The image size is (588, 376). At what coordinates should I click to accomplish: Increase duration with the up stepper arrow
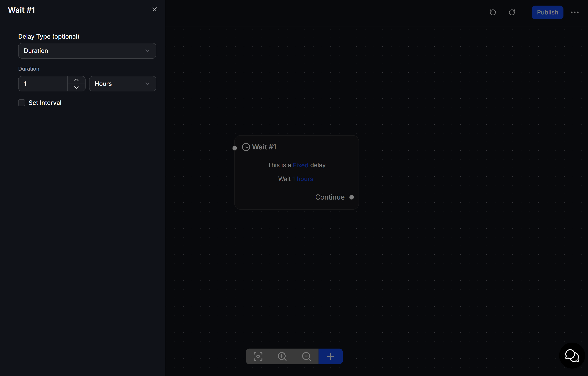click(76, 80)
